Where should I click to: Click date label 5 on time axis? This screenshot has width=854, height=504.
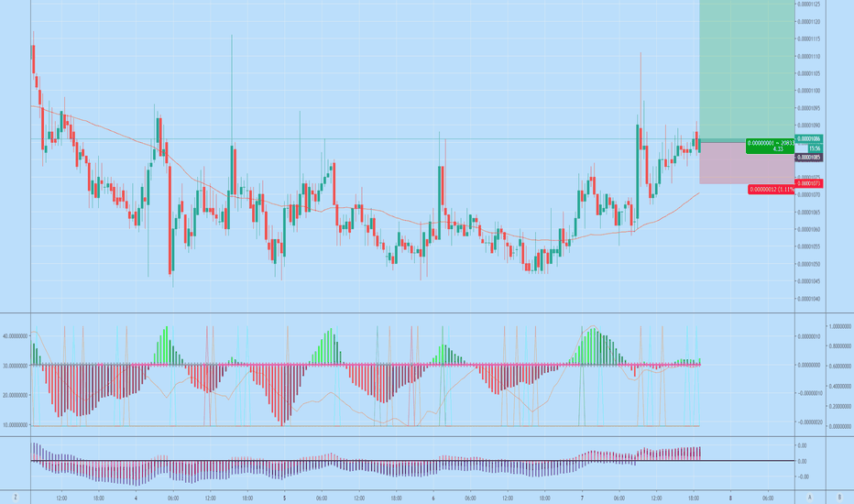[284, 498]
